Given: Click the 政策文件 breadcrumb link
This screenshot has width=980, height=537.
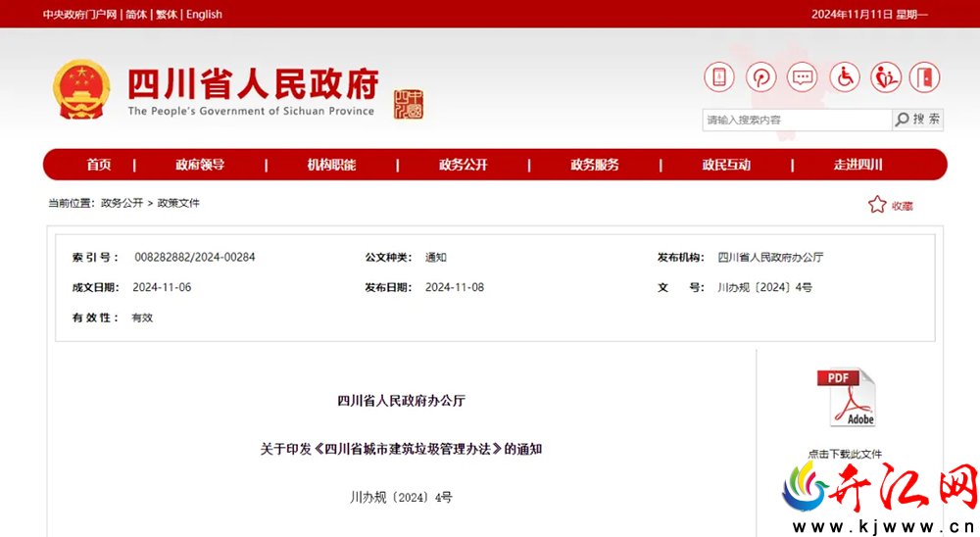Looking at the screenshot, I should (178, 203).
